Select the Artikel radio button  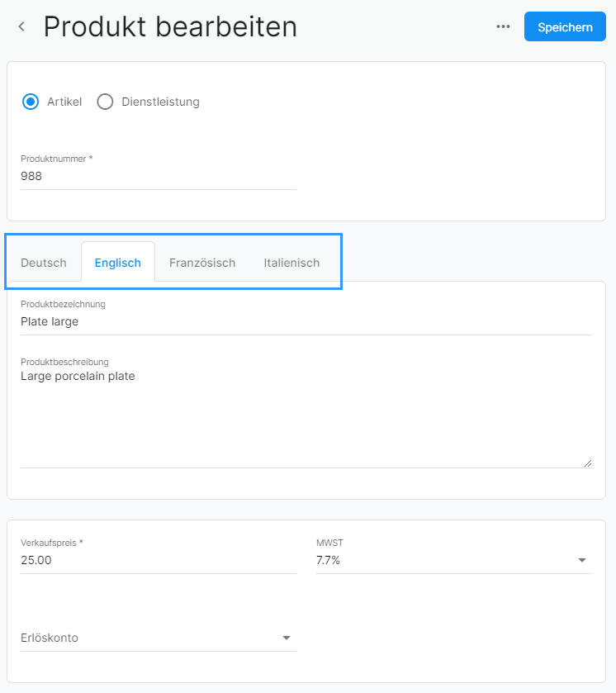31,102
